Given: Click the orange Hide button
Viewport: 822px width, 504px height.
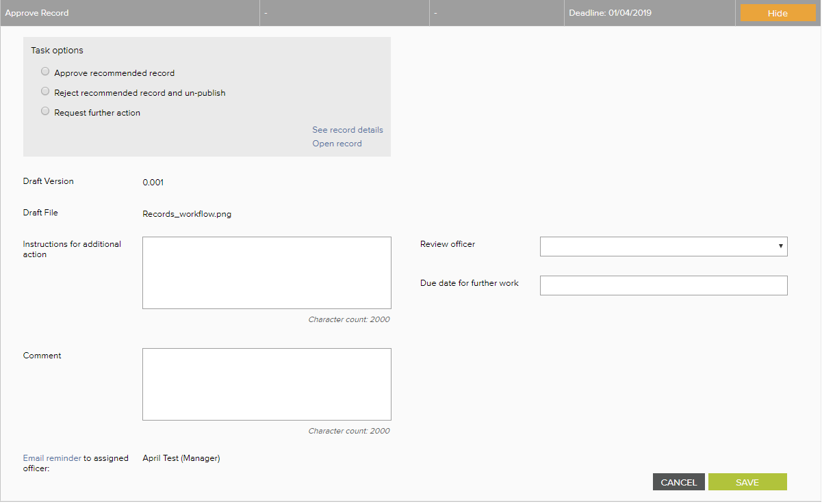Looking at the screenshot, I should coord(778,14).
